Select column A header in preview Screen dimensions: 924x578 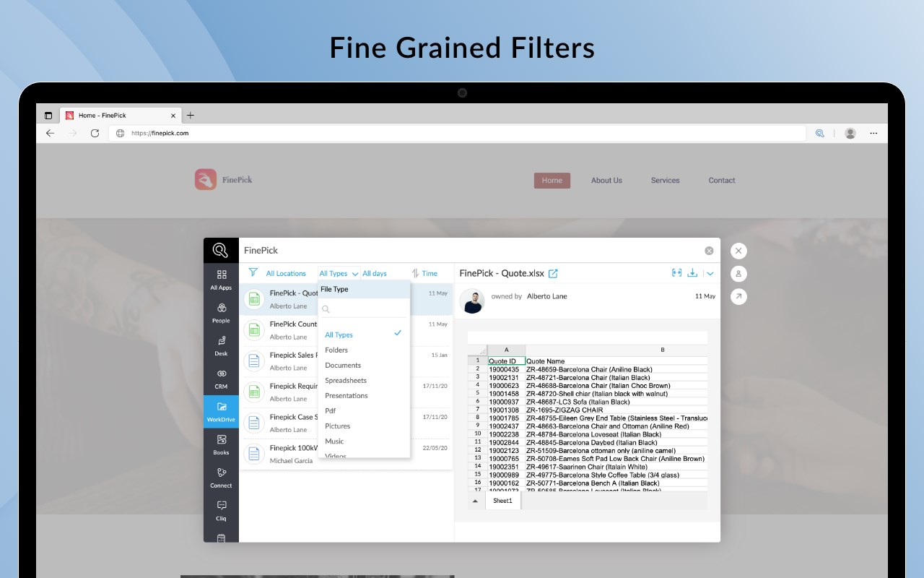[506, 350]
